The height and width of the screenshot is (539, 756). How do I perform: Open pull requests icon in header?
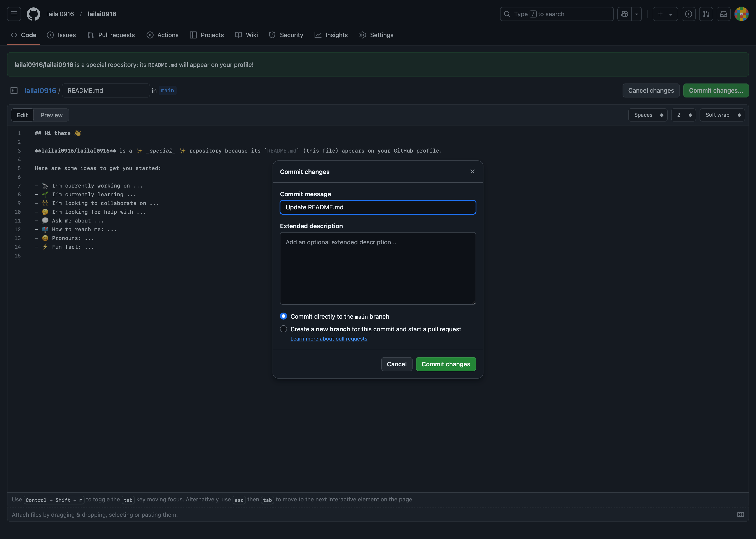706,14
